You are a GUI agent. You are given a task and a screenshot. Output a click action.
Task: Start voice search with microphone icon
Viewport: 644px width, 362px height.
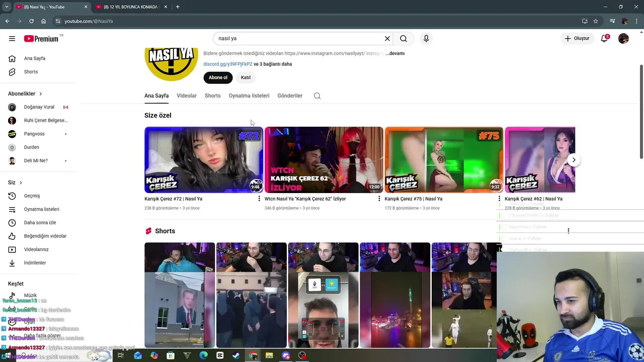(x=426, y=39)
